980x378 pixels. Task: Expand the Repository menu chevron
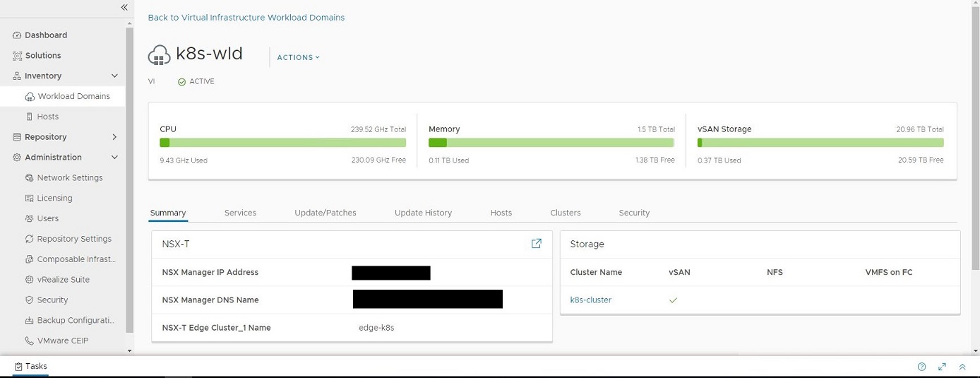click(114, 137)
